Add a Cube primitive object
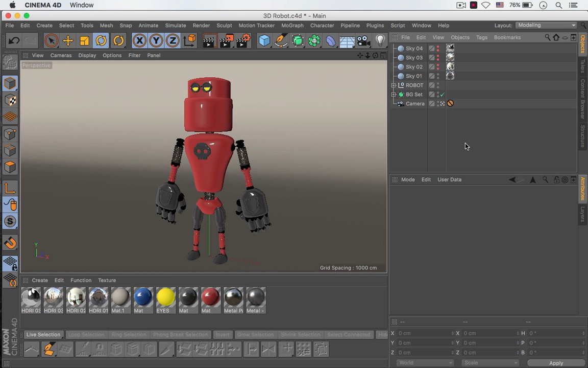The image size is (588, 368). click(x=264, y=41)
